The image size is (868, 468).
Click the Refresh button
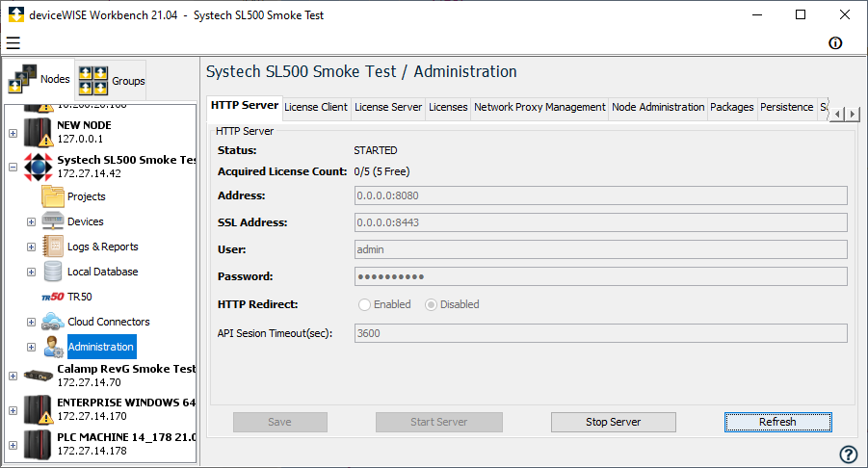pyautogui.click(x=777, y=422)
